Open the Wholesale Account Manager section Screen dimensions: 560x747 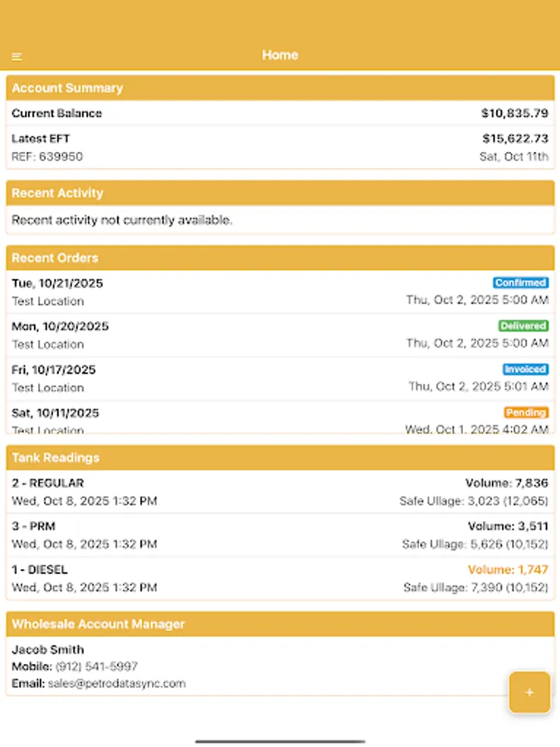click(x=280, y=623)
